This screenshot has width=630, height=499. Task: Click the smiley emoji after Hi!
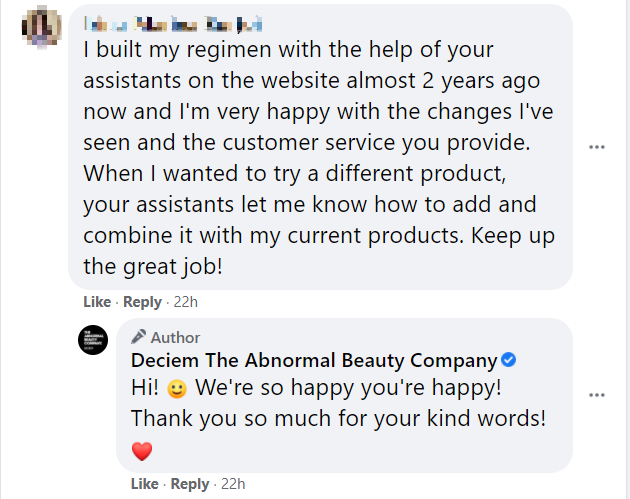(x=176, y=387)
